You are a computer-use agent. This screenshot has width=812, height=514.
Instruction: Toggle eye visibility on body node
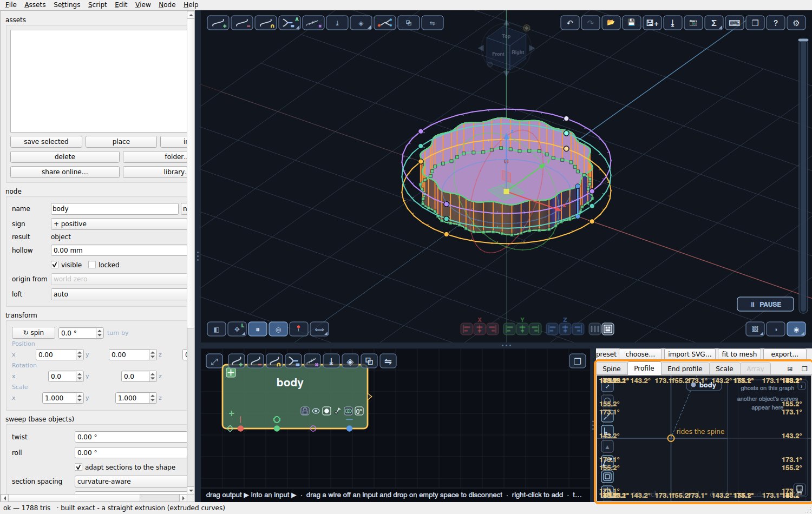pos(316,411)
